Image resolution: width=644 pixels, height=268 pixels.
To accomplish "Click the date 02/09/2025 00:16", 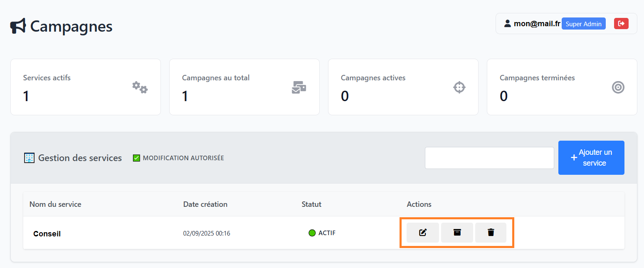I will click(x=207, y=233).
